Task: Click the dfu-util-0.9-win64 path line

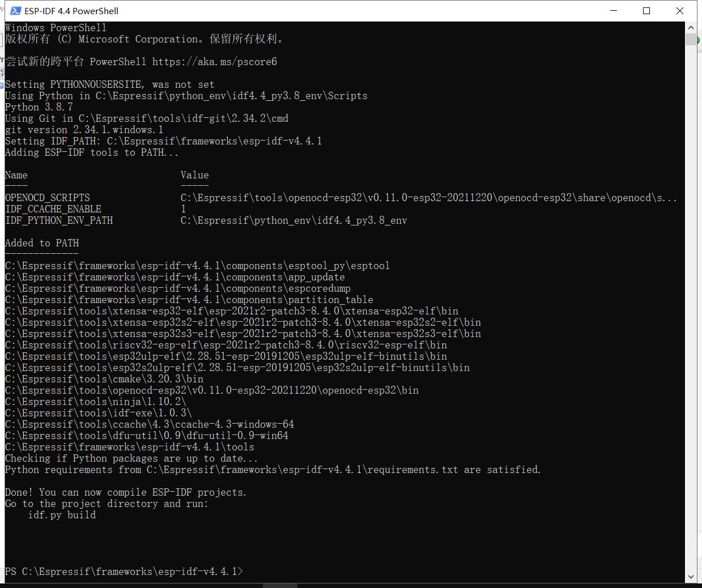Action: click(147, 436)
